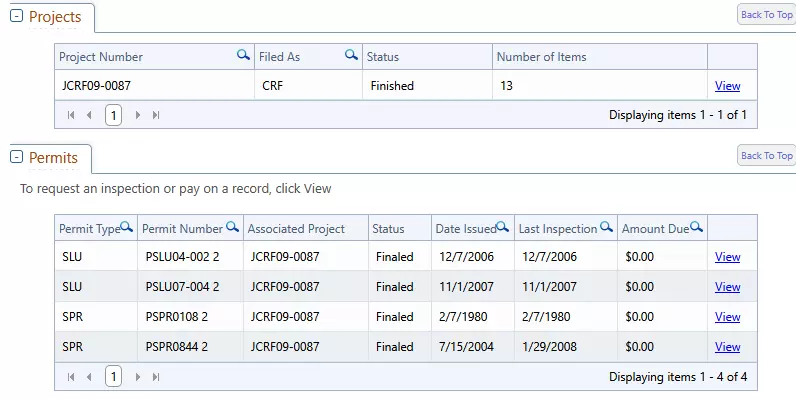The image size is (796, 399).
Task: Select the 'CRF' filed as cell
Action: (x=308, y=85)
